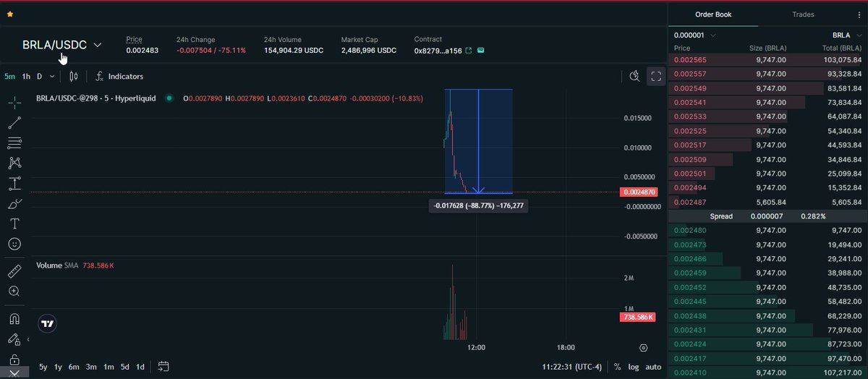Viewport: 868px width, 379px height.
Task: Collapse the drawing toolbar arrow
Action: [28, 338]
